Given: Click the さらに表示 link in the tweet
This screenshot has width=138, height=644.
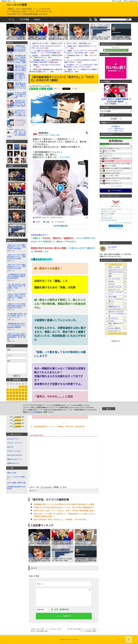Looking at the screenshot, I should coord(64,157).
